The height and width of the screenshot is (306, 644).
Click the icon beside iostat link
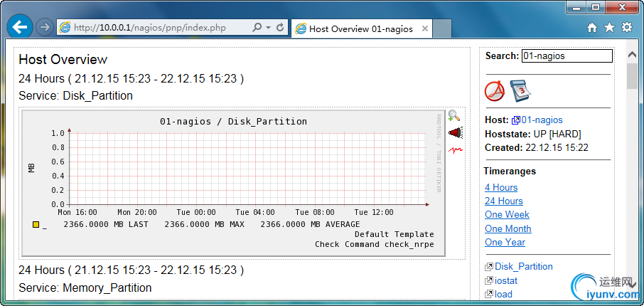click(489, 281)
